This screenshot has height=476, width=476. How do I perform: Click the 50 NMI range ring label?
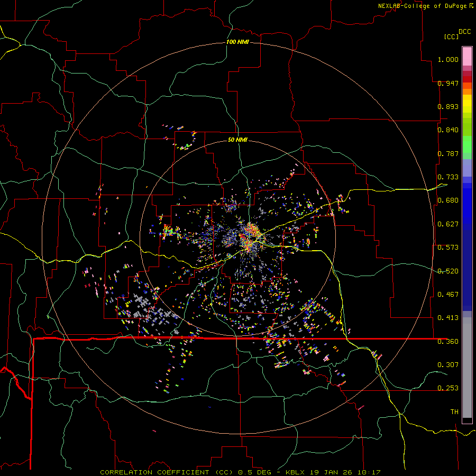pyautogui.click(x=237, y=140)
